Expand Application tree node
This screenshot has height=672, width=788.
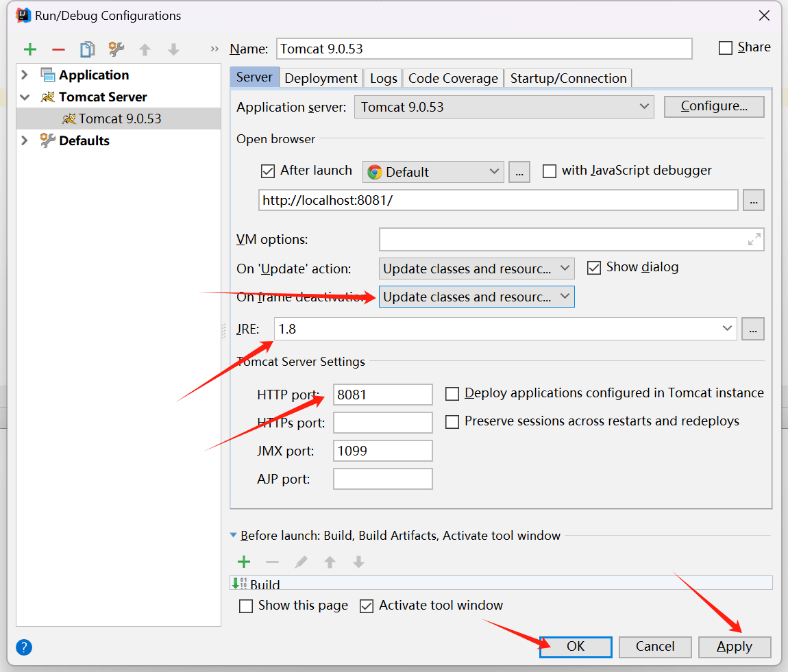pos(24,75)
